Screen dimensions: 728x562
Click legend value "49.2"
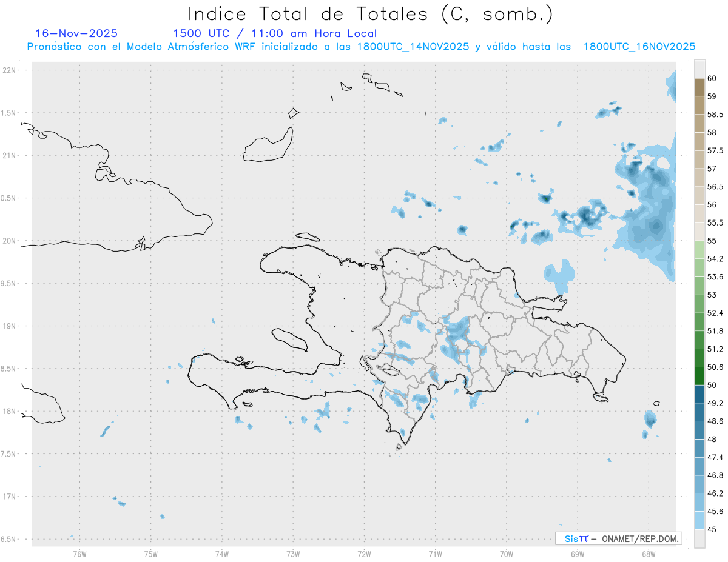coord(715,403)
